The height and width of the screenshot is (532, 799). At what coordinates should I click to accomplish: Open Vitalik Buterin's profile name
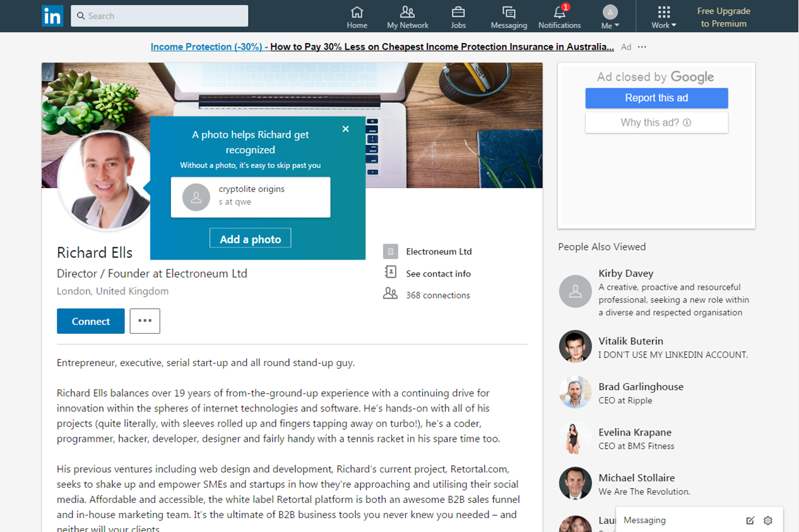click(x=631, y=341)
